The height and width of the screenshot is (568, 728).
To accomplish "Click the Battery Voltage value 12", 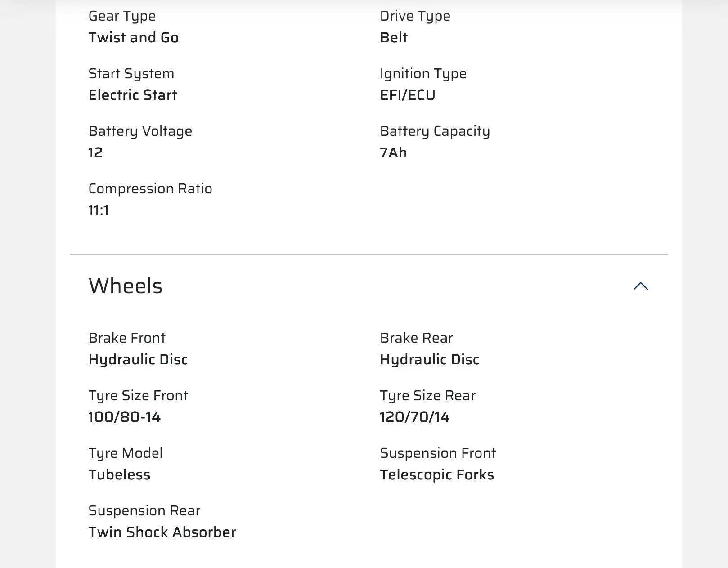I will [95, 152].
